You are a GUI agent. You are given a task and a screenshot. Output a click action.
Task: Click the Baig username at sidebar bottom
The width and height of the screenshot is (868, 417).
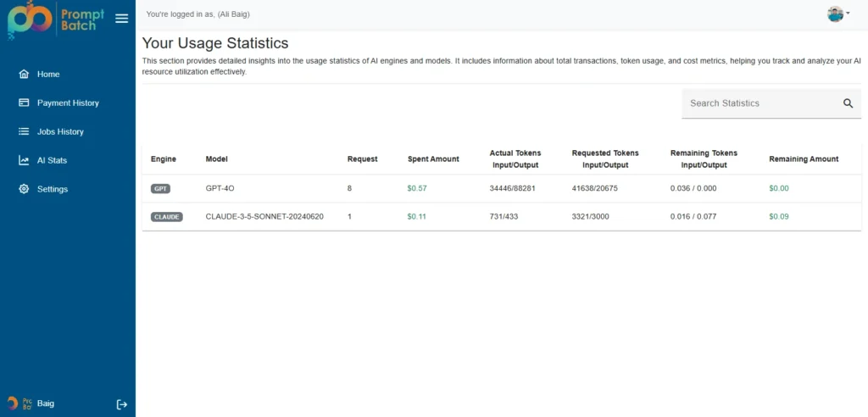[46, 403]
